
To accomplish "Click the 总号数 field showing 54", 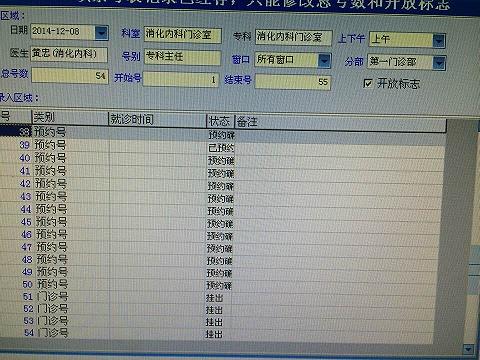I will point(70,76).
